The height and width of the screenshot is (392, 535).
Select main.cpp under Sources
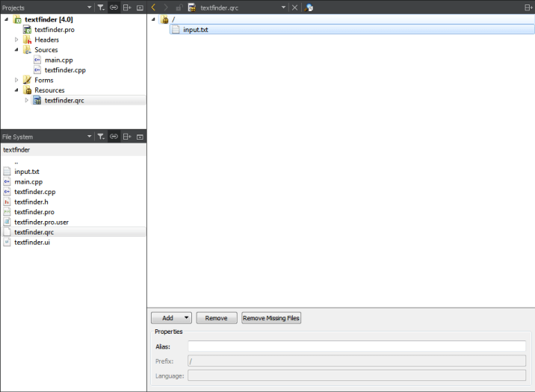59,60
